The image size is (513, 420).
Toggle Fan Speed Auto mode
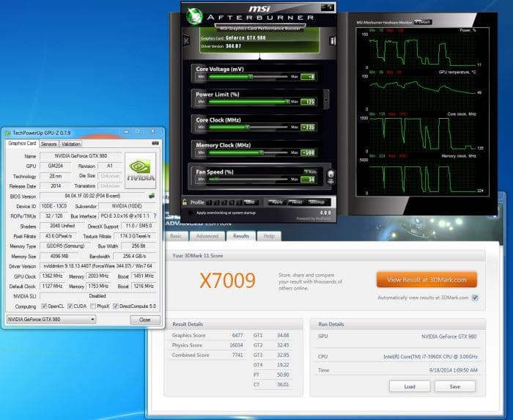tap(311, 172)
